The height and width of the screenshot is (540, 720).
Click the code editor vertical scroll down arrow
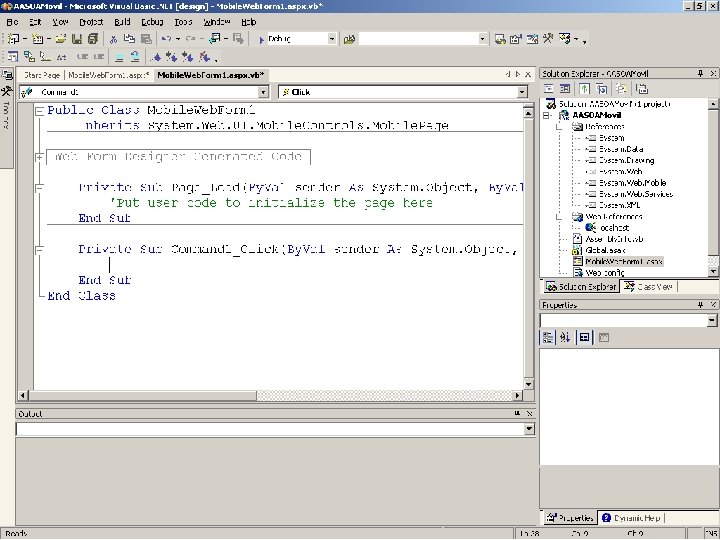528,384
